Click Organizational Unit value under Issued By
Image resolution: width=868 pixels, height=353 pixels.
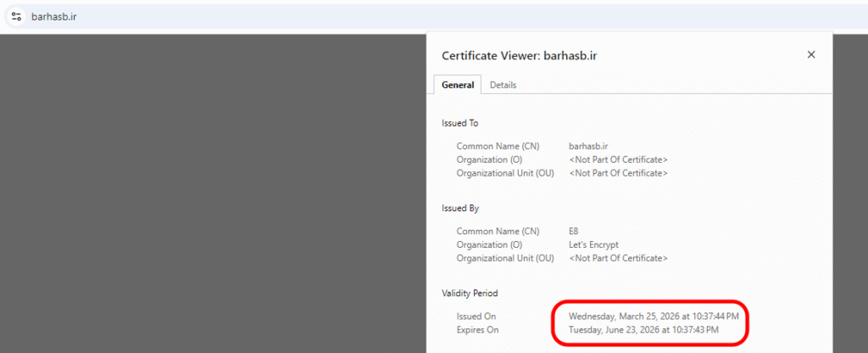pyautogui.click(x=618, y=258)
